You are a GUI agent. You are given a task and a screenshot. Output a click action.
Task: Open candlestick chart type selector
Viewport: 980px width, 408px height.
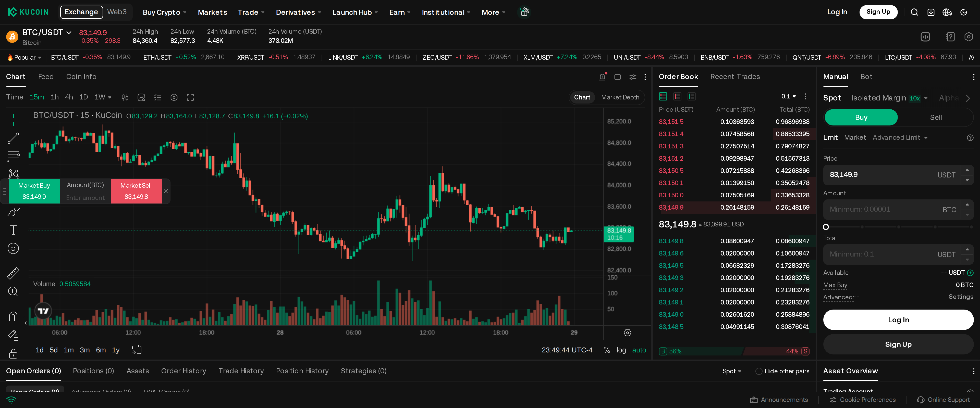click(125, 97)
